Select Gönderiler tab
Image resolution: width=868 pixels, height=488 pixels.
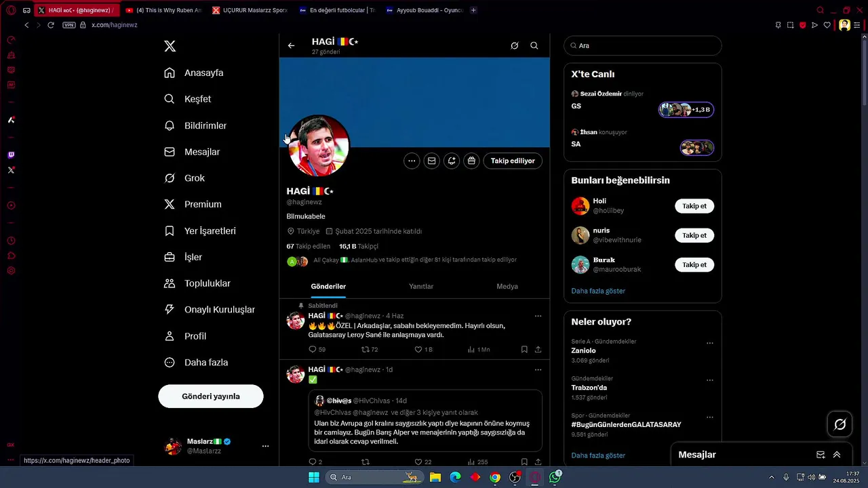tap(328, 287)
